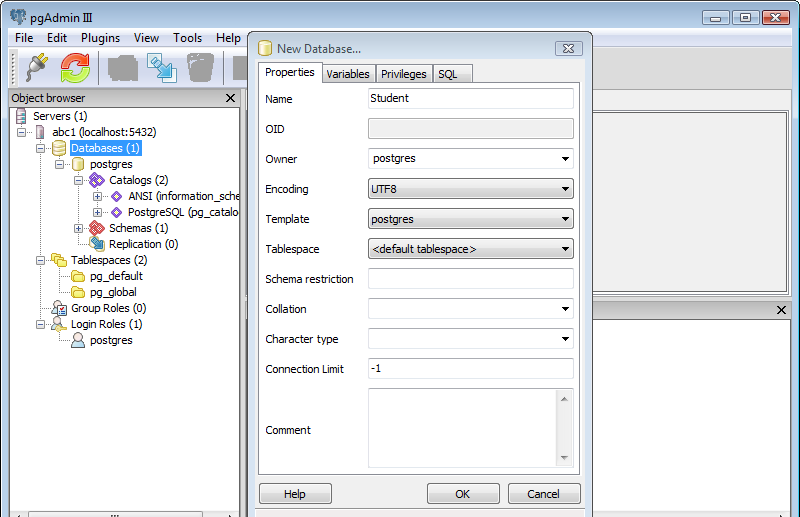Click the Name input field
Viewport: 800px width, 517px height.
(x=470, y=98)
